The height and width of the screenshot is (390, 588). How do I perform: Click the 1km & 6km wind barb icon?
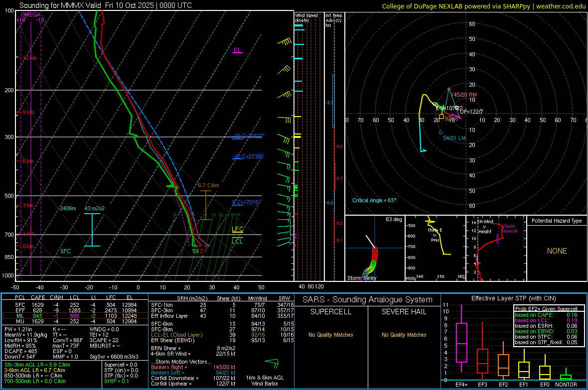272,363
